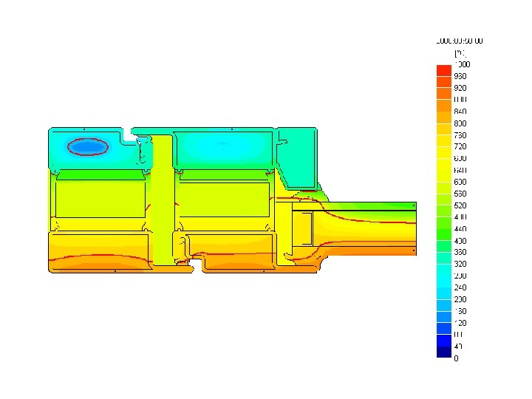Pick the legend swatch between 800 and 840

pyautogui.click(x=444, y=117)
